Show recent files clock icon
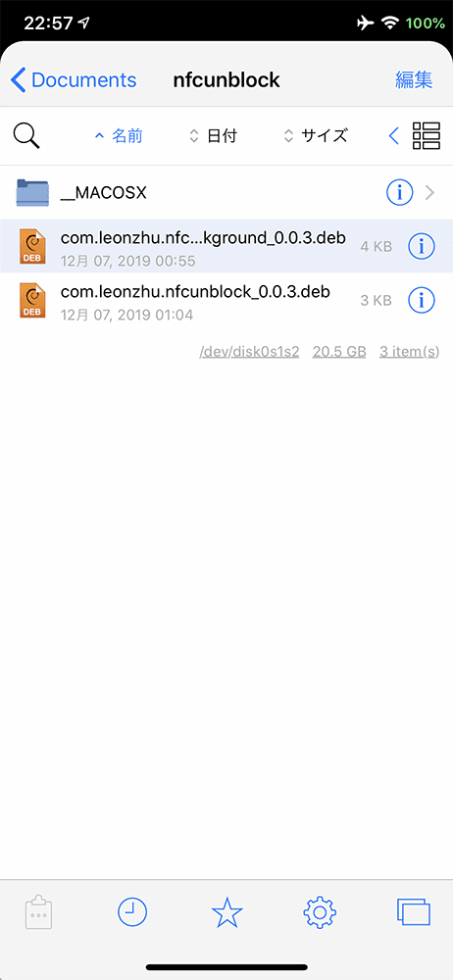This screenshot has height=980, width=453. tap(132, 912)
